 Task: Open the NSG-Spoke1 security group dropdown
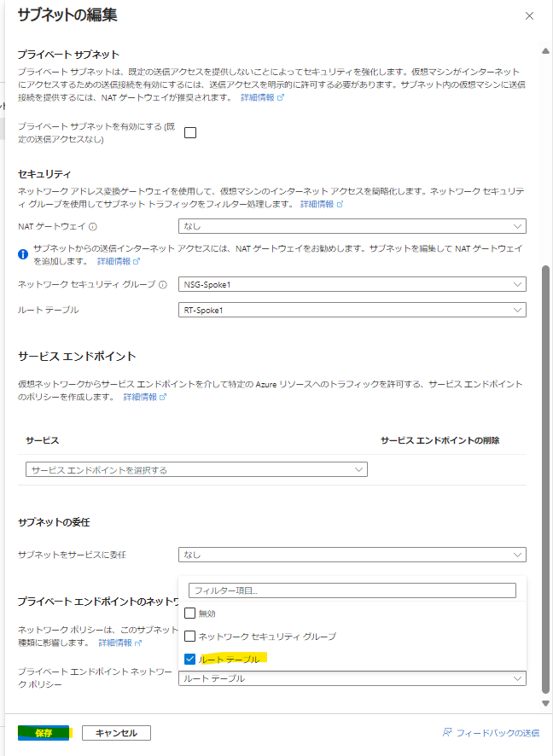coord(352,284)
